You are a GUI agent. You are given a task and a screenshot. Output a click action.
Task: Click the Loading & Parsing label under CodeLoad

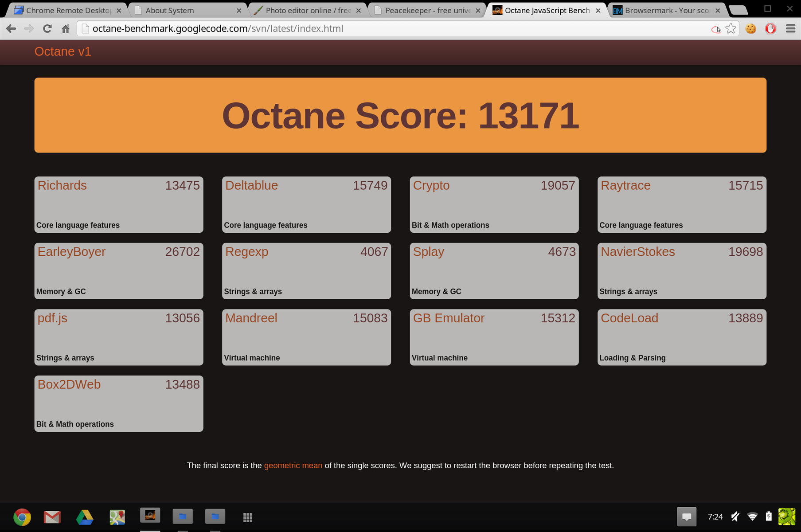coord(633,358)
